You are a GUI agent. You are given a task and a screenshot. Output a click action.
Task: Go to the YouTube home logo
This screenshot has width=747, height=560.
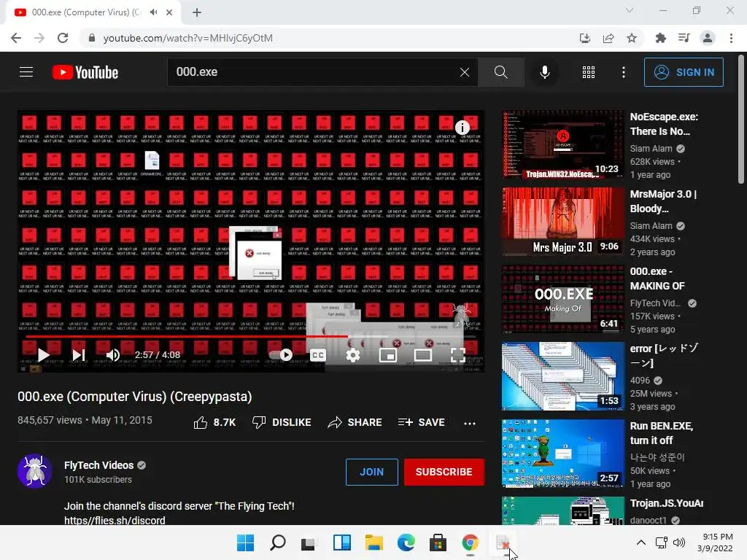click(85, 72)
